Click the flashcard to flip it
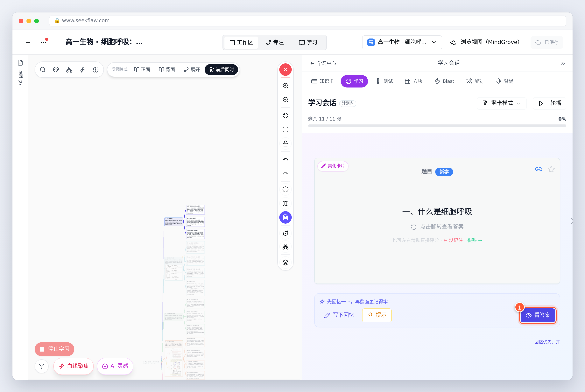 (437, 221)
